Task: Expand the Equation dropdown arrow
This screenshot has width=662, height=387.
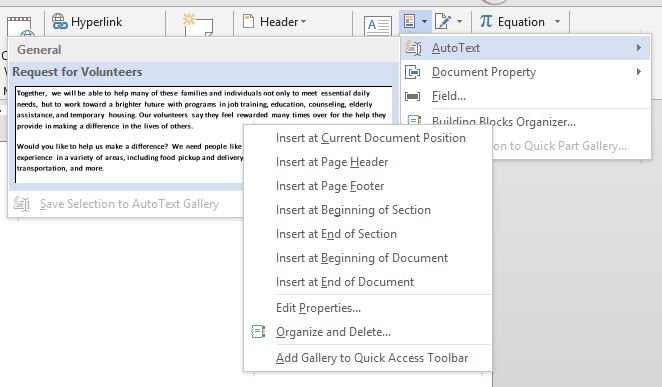Action: (x=557, y=21)
